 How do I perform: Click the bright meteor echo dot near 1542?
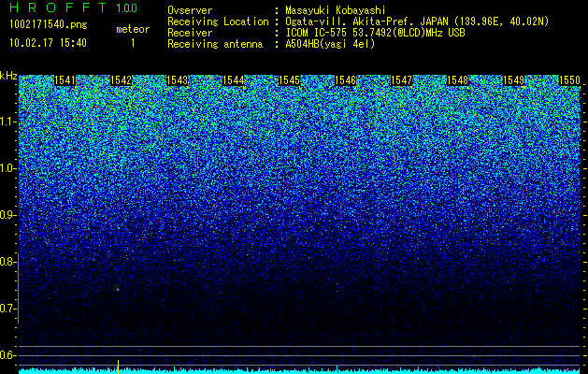[118, 290]
